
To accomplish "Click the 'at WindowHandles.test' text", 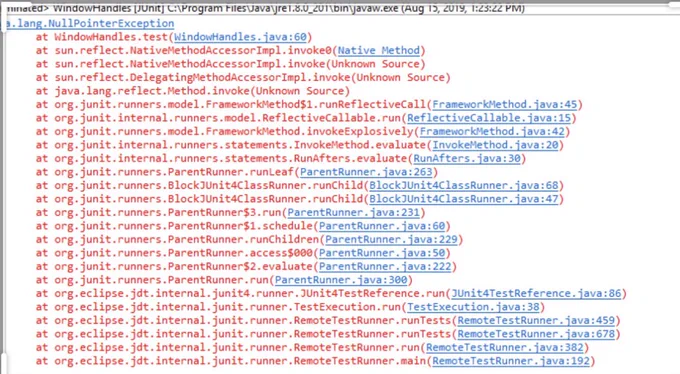I will click(102, 37).
